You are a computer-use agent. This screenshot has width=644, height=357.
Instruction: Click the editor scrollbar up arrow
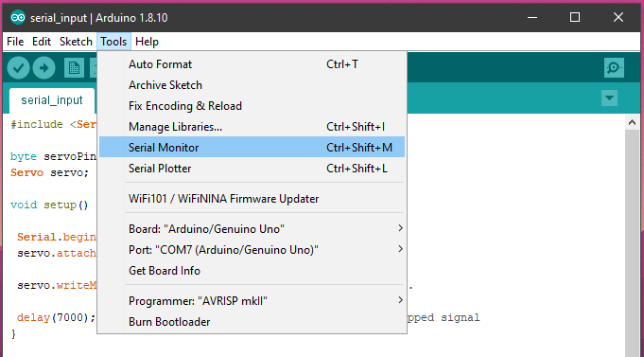(632, 122)
